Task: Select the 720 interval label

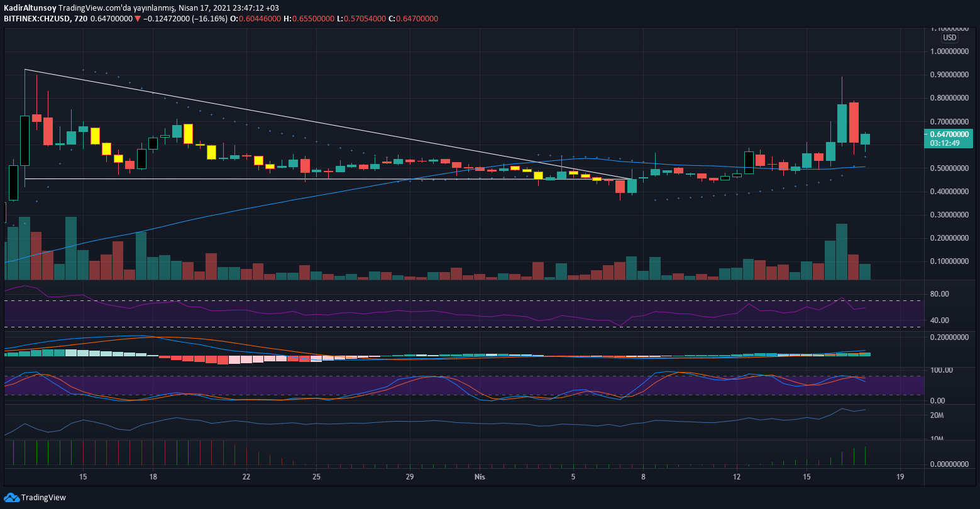Action: point(80,19)
